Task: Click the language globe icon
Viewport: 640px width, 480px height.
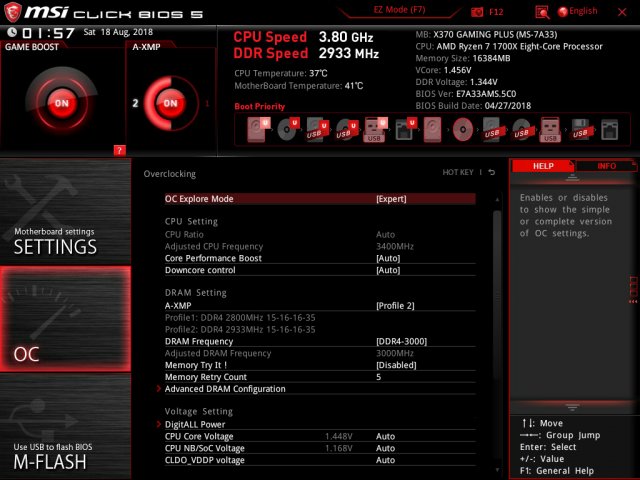Action: coord(563,12)
